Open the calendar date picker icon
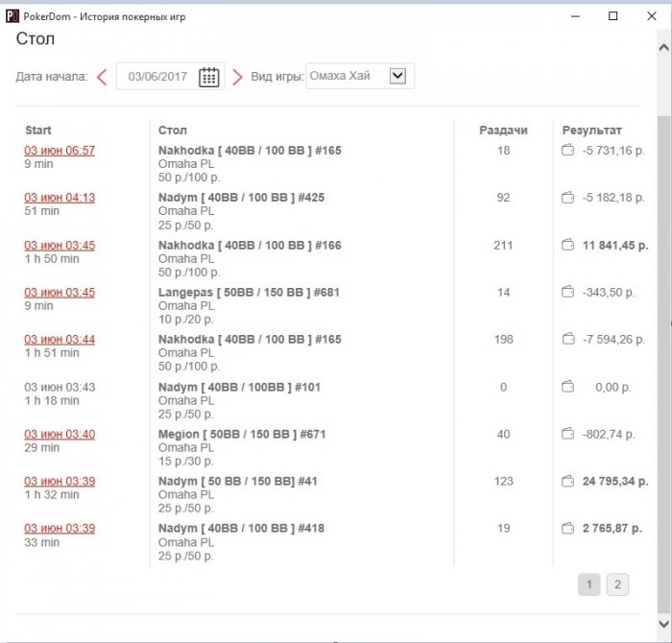Image resolution: width=672 pixels, height=643 pixels. [208, 77]
